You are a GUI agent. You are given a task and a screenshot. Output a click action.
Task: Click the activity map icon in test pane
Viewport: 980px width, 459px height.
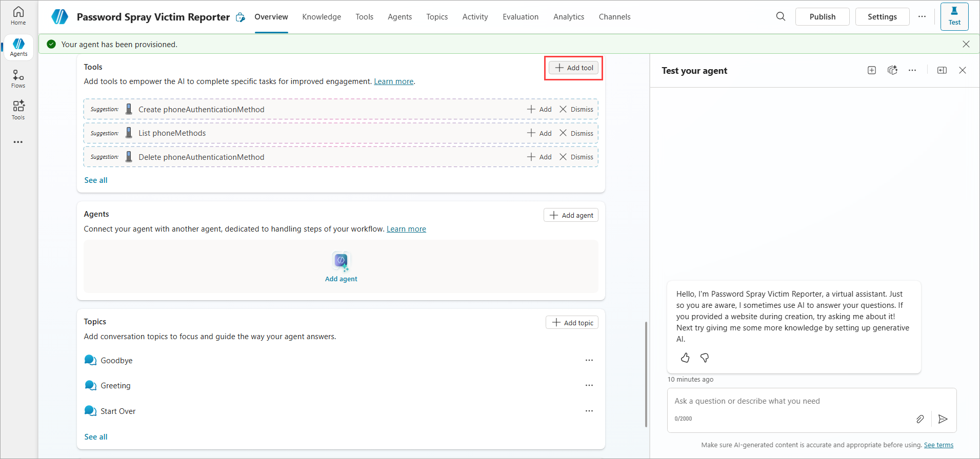coord(892,70)
